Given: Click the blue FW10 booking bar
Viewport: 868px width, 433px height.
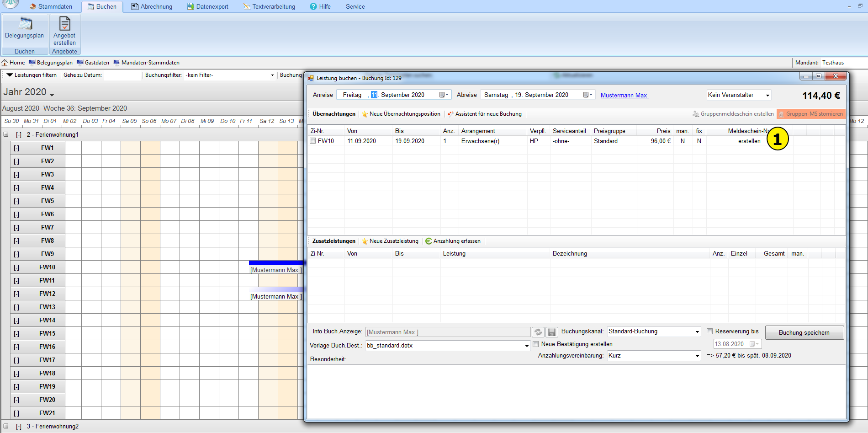Looking at the screenshot, I should pyautogui.click(x=276, y=263).
